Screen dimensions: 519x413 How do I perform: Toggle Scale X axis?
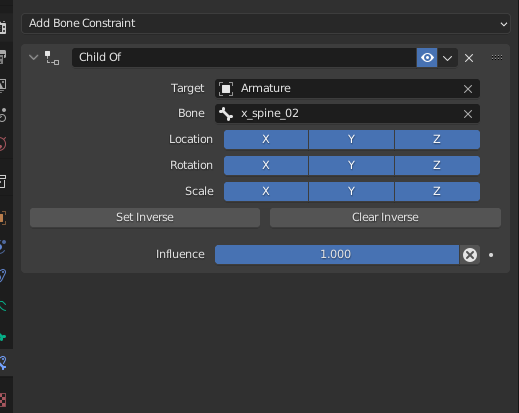tap(266, 191)
